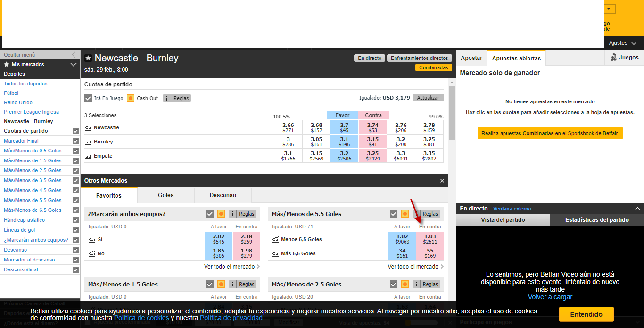Toggle the Irá En Juego checkbox

(x=88, y=98)
